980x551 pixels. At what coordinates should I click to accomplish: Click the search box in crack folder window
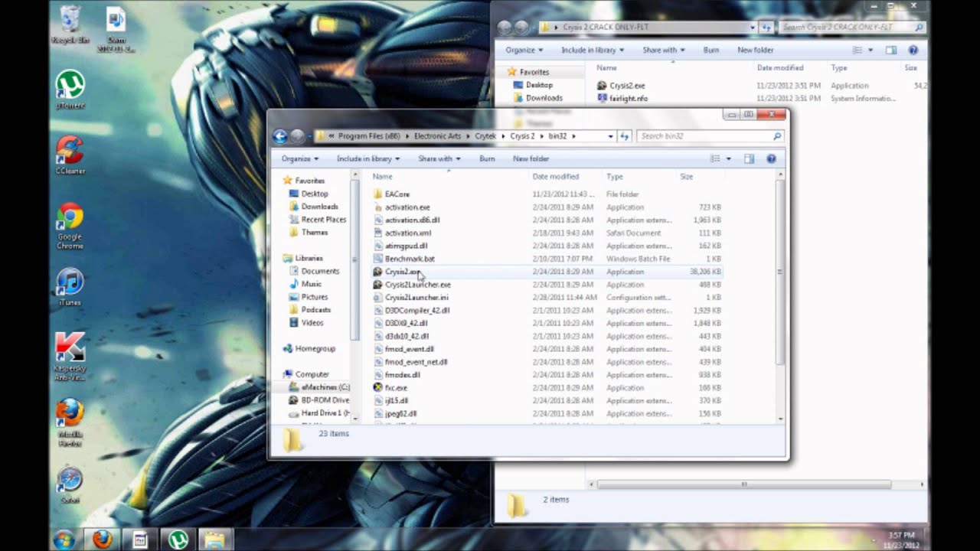pos(851,28)
